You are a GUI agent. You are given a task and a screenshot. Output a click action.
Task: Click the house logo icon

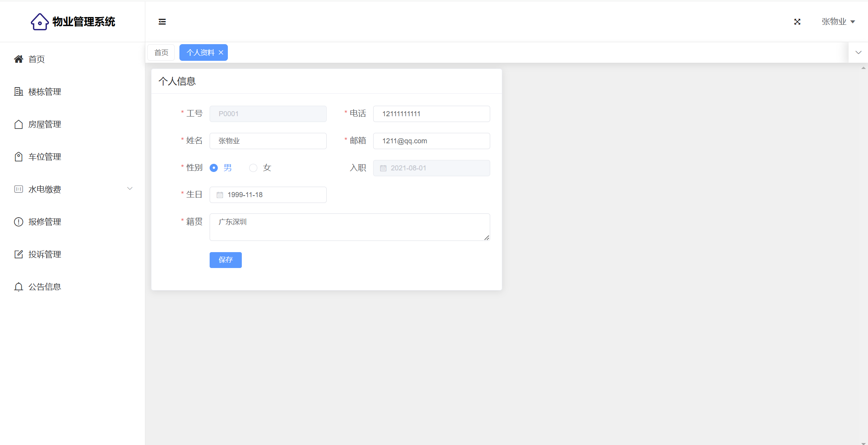[40, 22]
